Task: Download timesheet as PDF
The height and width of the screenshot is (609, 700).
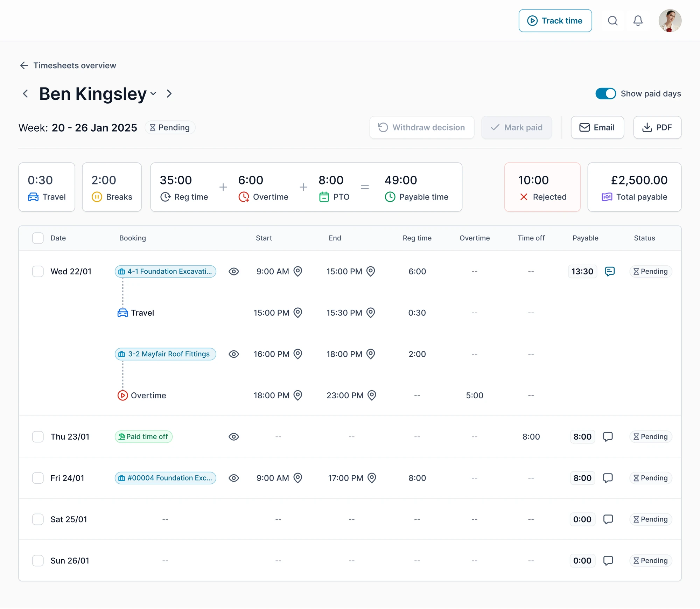Action: click(657, 127)
